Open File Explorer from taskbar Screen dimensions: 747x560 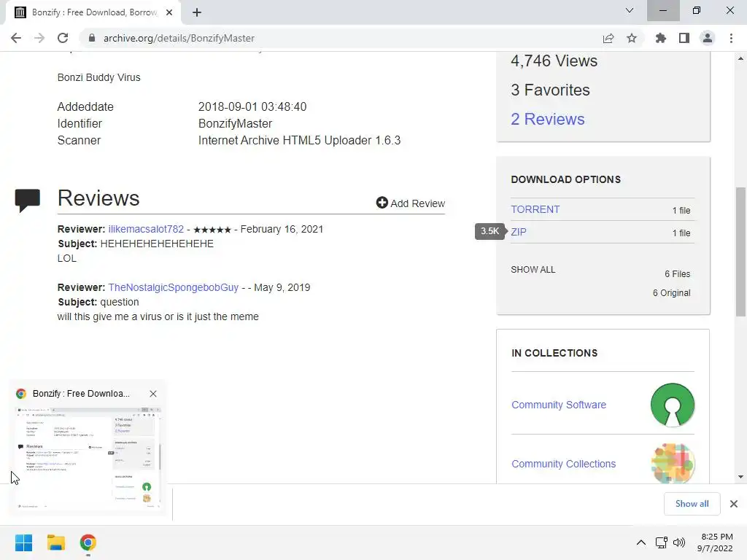55,542
